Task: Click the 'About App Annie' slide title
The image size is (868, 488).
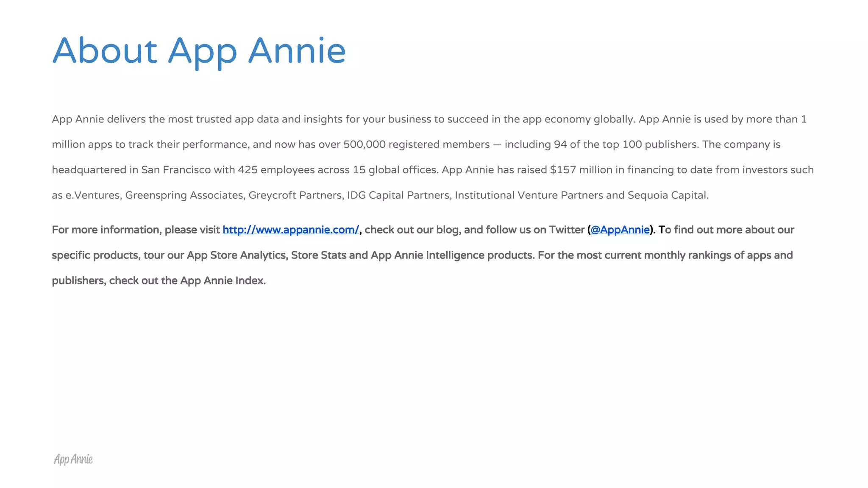Action: 199,52
